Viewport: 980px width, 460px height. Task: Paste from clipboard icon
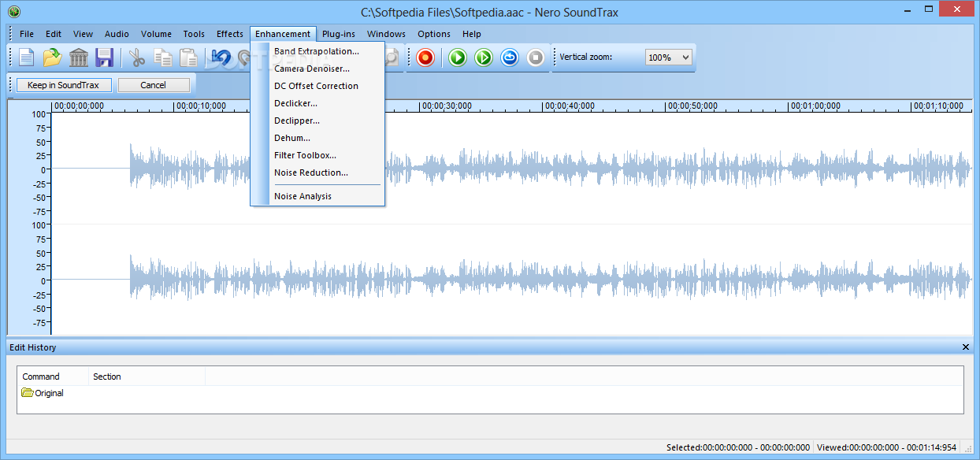[x=188, y=57]
